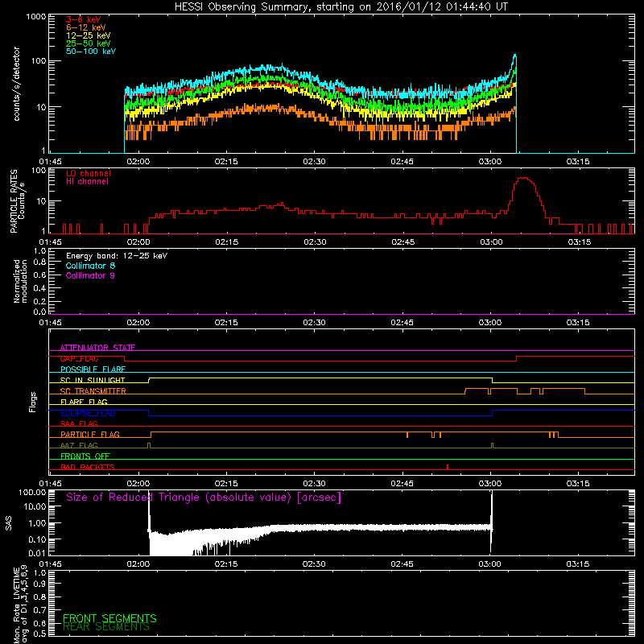
Task: Click the green 25-50 keV legend label
Action: (x=89, y=43)
